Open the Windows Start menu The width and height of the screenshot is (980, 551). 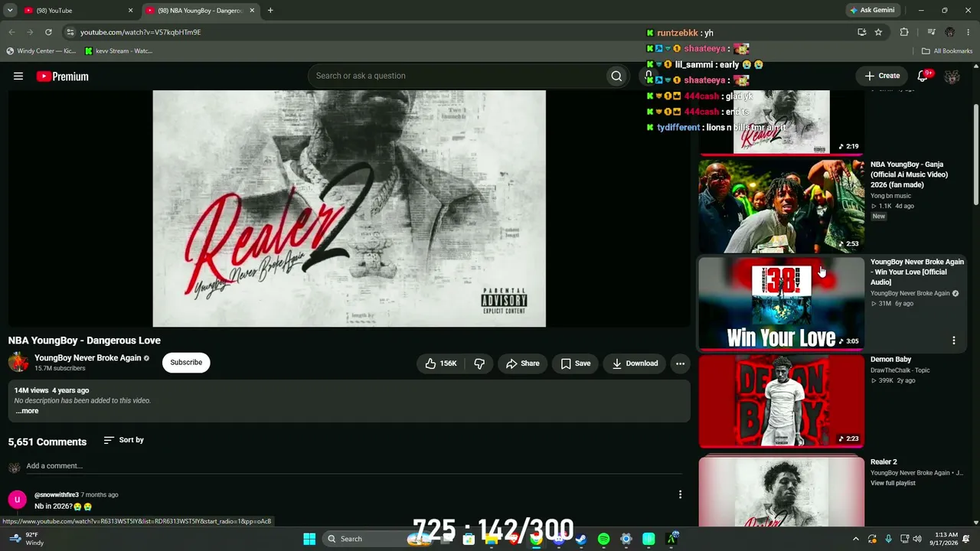[309, 539]
